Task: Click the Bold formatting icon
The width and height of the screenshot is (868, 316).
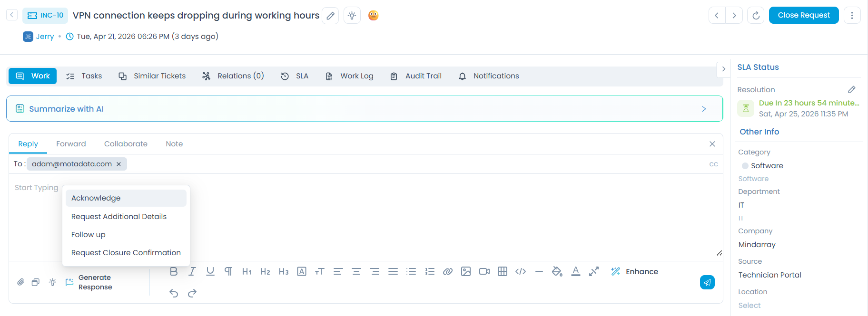Action: click(x=174, y=271)
